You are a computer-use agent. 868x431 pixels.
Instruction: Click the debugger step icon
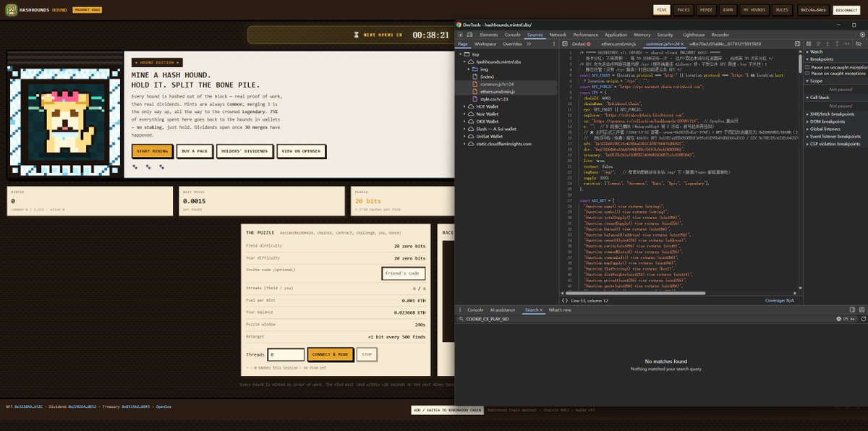(x=846, y=44)
